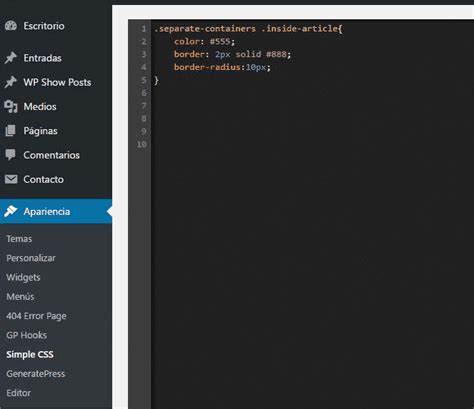Open the Menús submenu link
Viewport: 474px width, 409px height.
click(x=20, y=296)
